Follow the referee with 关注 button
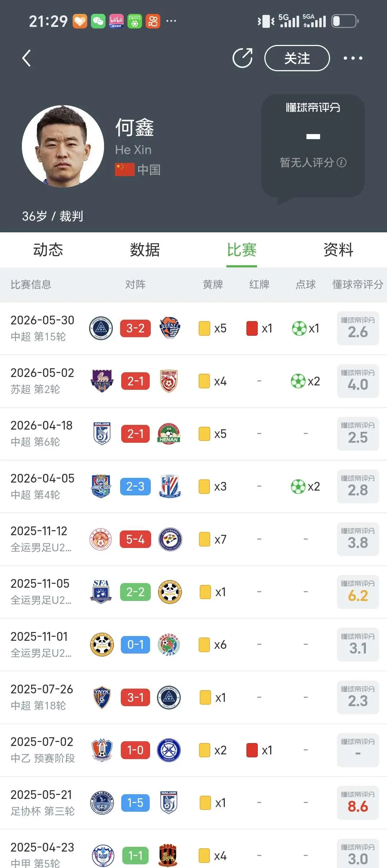Screen dimensions: 387x868 tap(297, 58)
